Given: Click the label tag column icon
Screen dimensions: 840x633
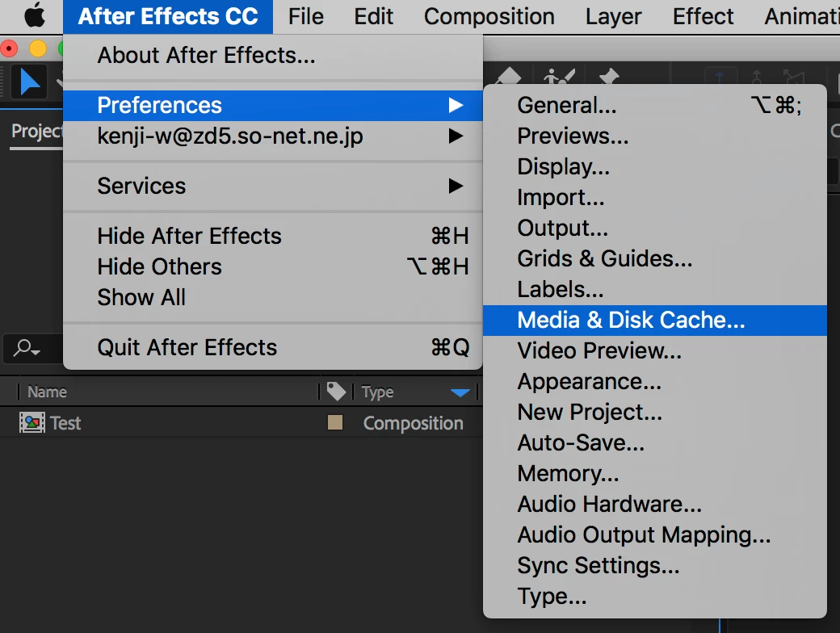Looking at the screenshot, I should tap(337, 392).
